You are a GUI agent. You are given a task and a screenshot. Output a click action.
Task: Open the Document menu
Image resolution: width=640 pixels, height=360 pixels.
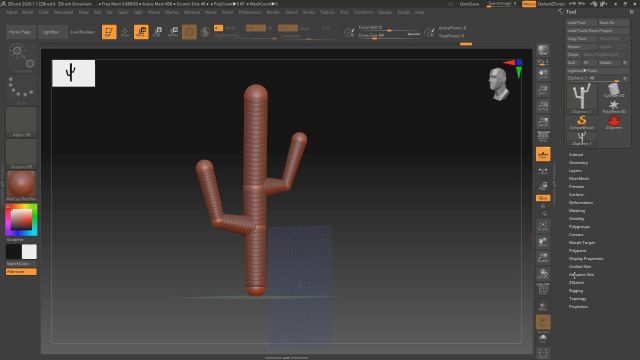click(63, 12)
